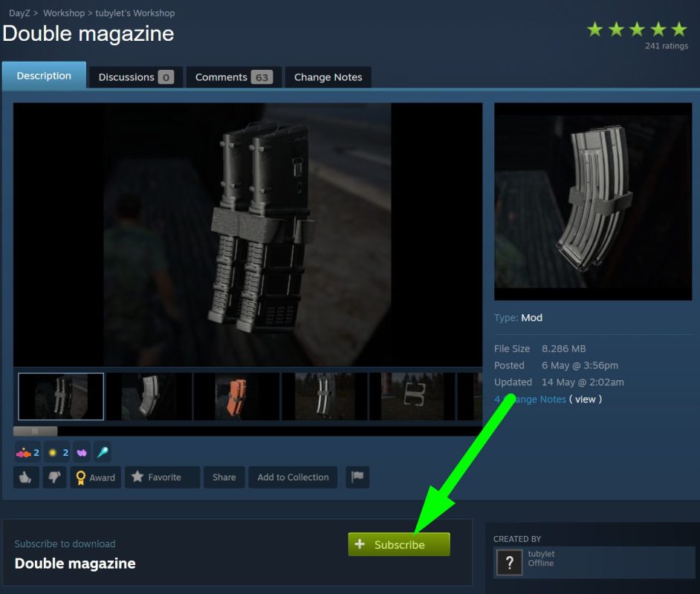Select first thumbnail of double magazine
The height and width of the screenshot is (594, 700).
(x=61, y=396)
